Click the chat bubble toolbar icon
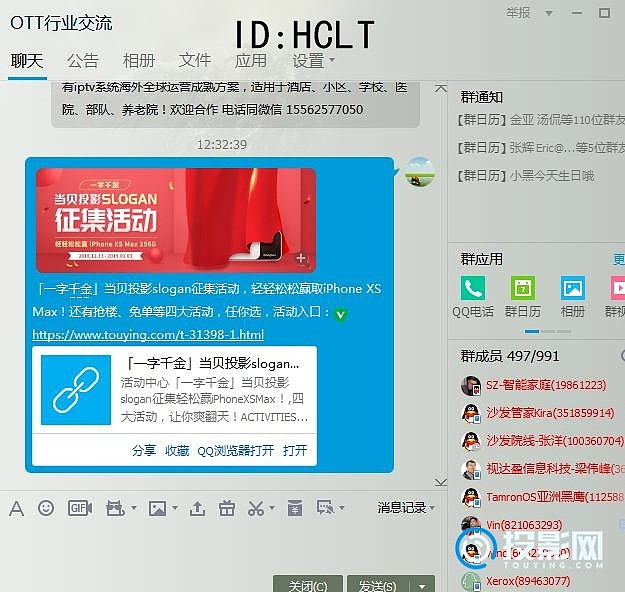625x592 pixels. (326, 507)
